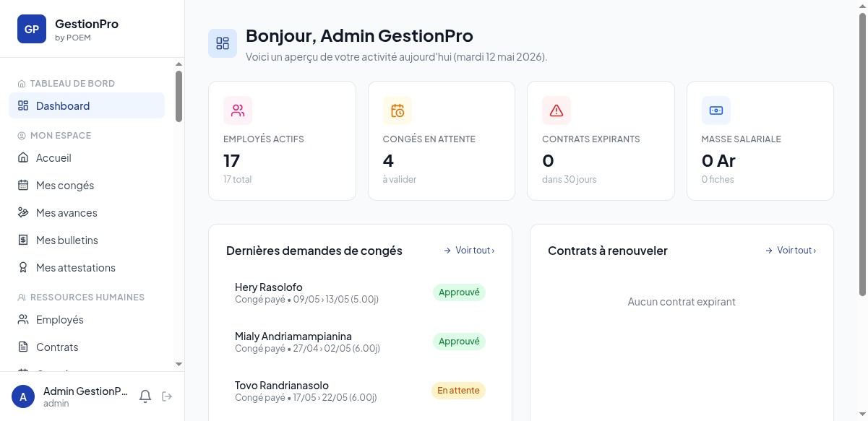Image resolution: width=868 pixels, height=421 pixels.
Task: Click the Employés people icon
Action: point(23,319)
